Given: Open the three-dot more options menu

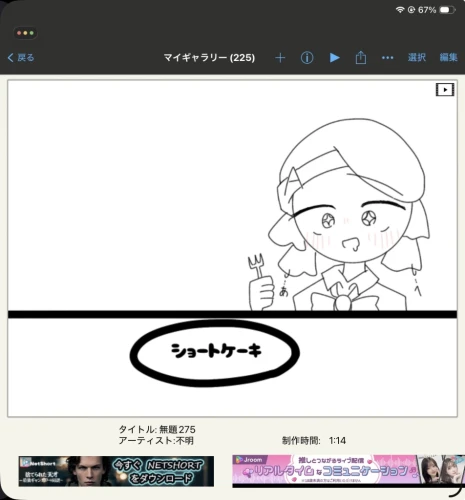Looking at the screenshot, I should coord(387,58).
